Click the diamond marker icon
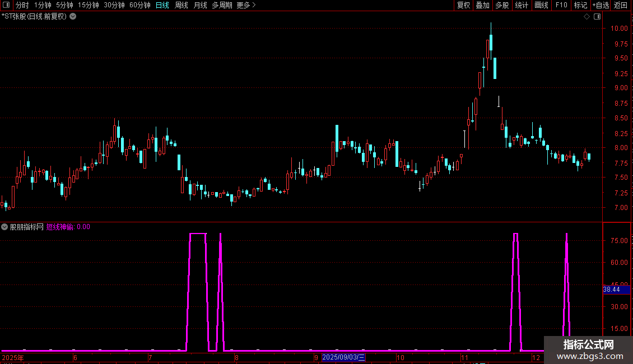 pos(587,17)
